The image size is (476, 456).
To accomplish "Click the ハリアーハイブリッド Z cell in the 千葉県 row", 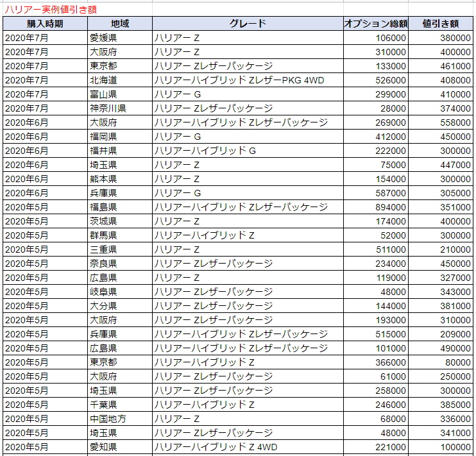I will (x=248, y=405).
